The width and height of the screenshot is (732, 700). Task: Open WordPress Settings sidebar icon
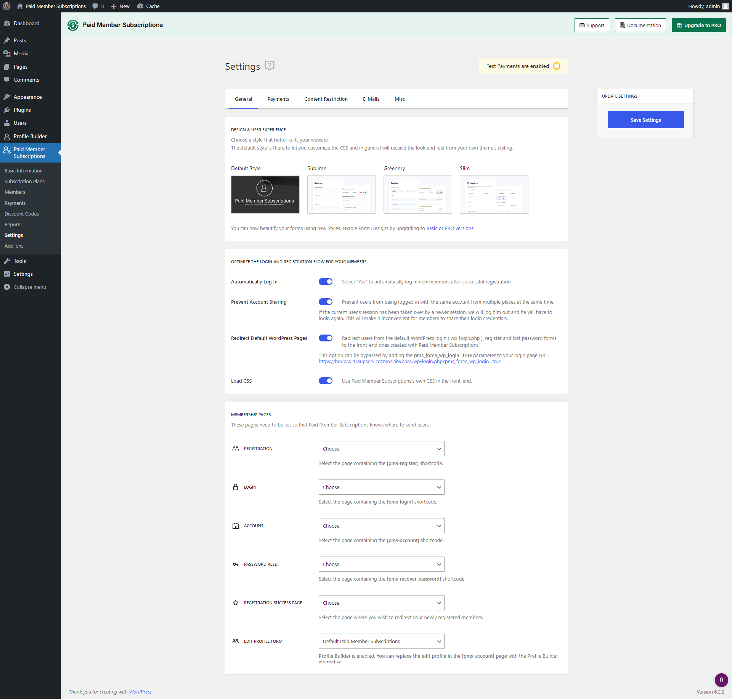(7, 274)
